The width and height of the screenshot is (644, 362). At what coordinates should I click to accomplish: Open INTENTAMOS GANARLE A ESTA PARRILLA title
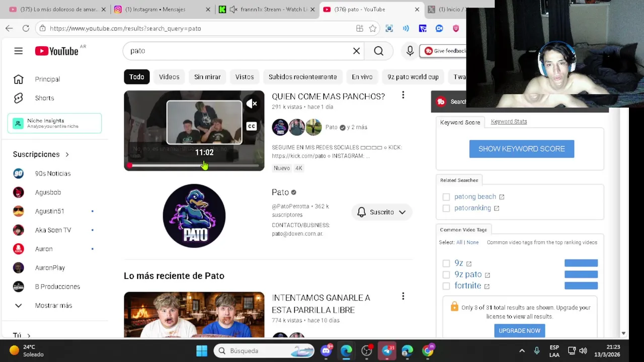[x=321, y=304]
